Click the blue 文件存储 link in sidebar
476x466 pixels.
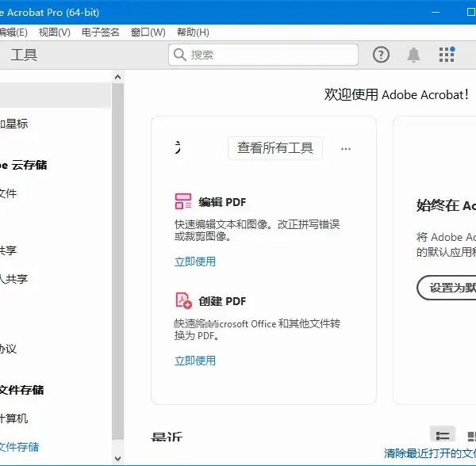(x=19, y=447)
